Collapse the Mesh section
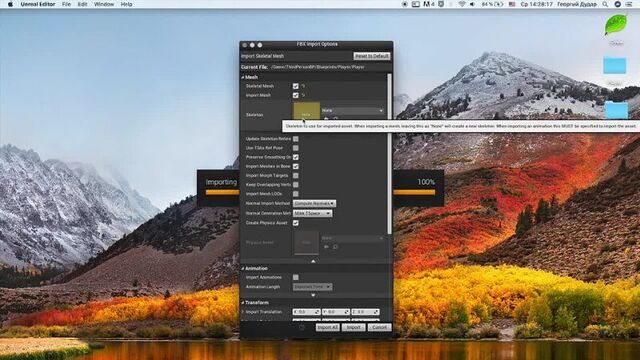 pos(242,77)
